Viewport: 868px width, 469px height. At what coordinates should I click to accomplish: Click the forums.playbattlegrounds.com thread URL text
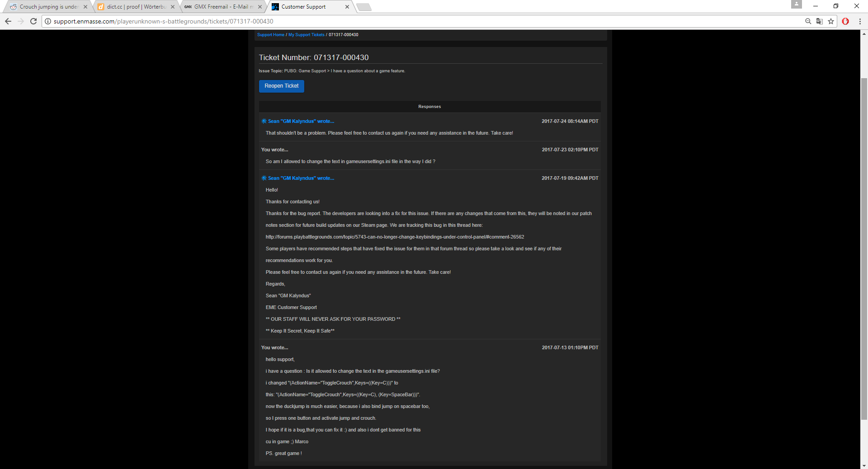tap(395, 237)
